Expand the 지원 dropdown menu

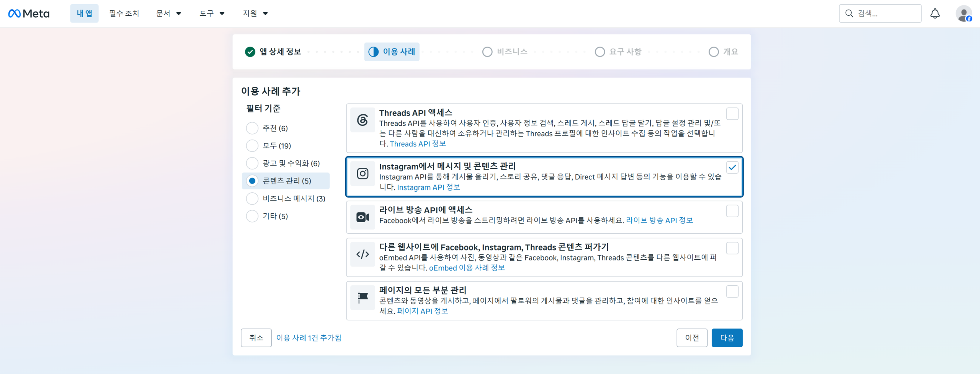point(255,13)
